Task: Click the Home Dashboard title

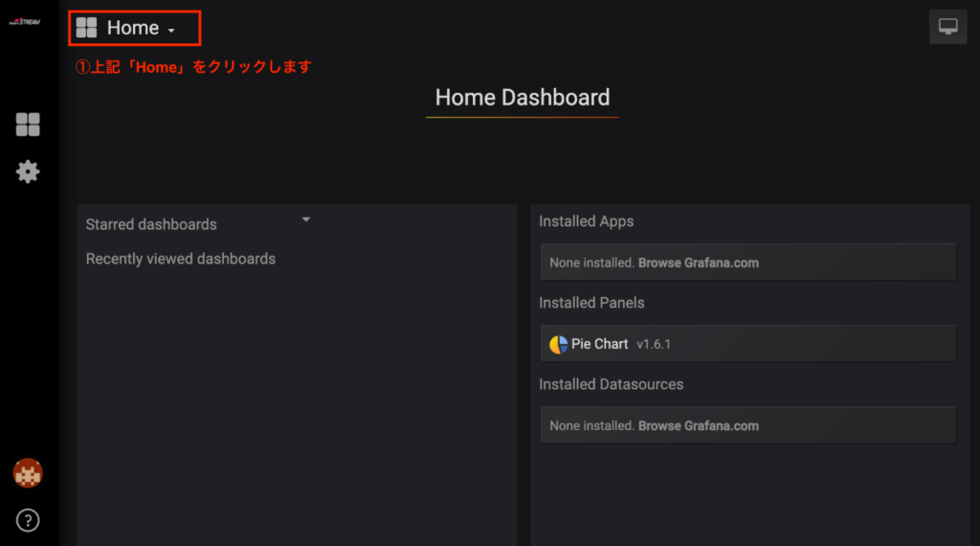Action: [523, 98]
